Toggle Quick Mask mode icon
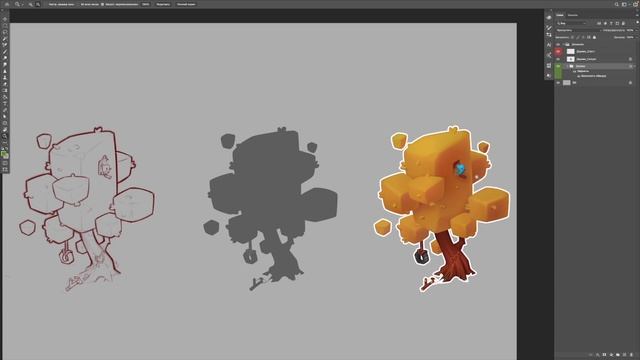 pos(5,163)
